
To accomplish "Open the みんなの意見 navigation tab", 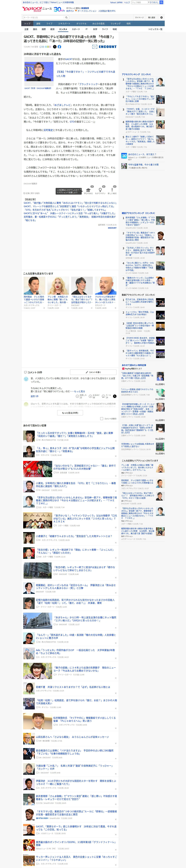I will click(99, 24).
